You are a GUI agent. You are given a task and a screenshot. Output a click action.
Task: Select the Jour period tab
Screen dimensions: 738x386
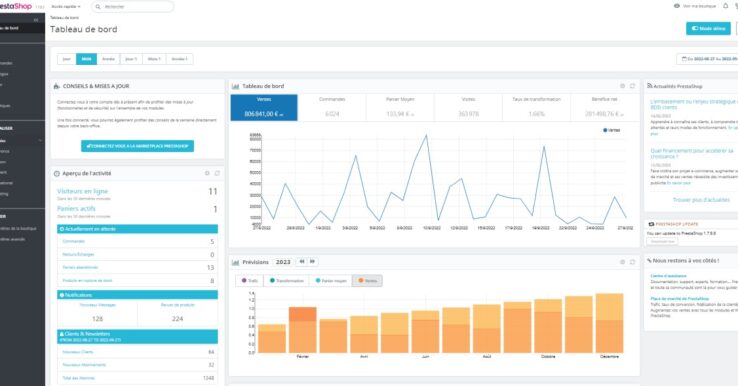67,59
